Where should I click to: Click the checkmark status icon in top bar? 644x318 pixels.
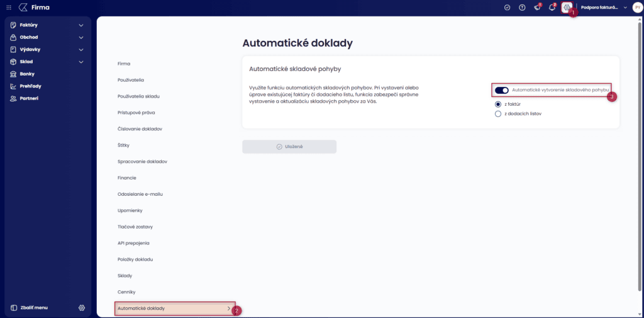point(508,8)
